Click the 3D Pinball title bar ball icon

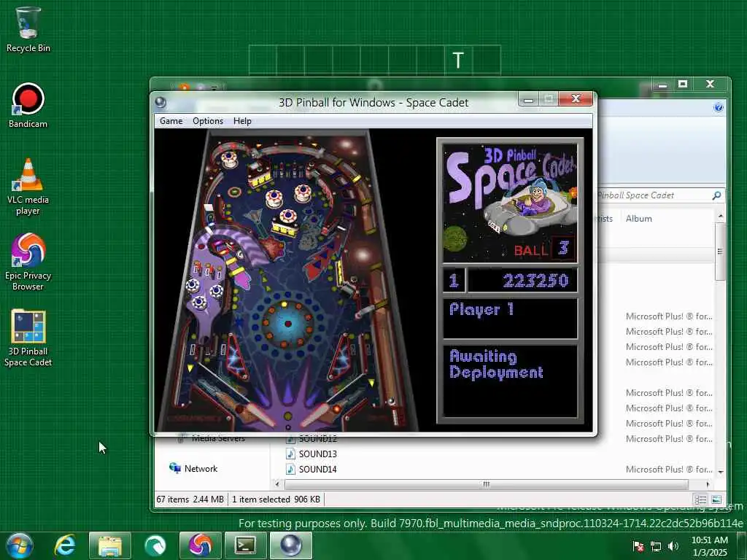click(160, 102)
